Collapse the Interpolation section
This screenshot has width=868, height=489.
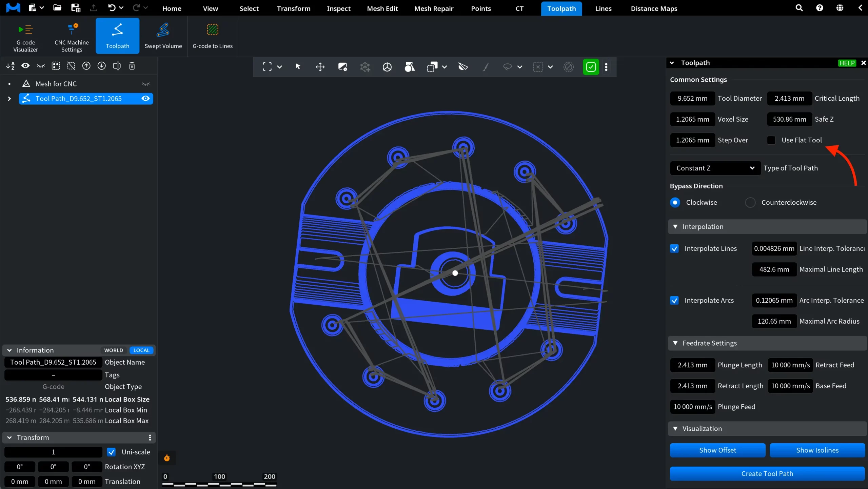tap(675, 226)
